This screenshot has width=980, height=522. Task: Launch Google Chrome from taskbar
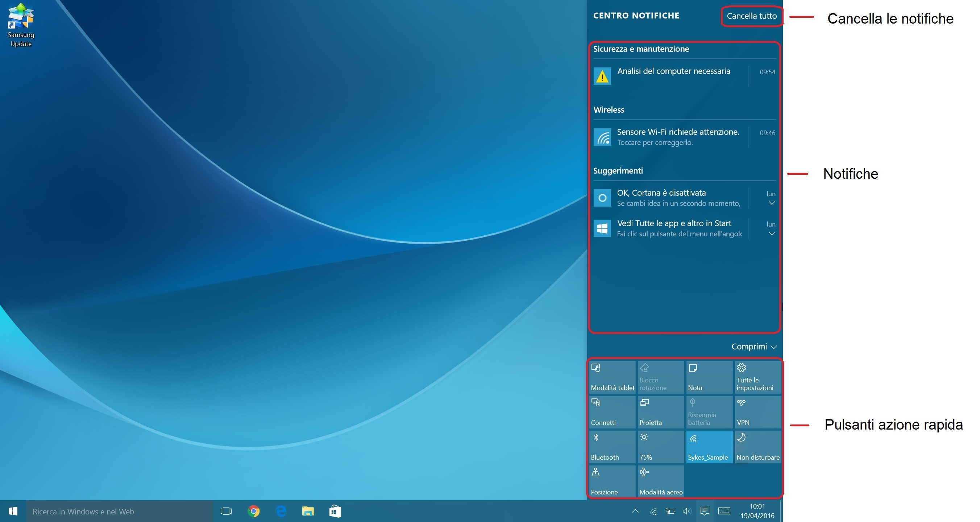point(253,511)
